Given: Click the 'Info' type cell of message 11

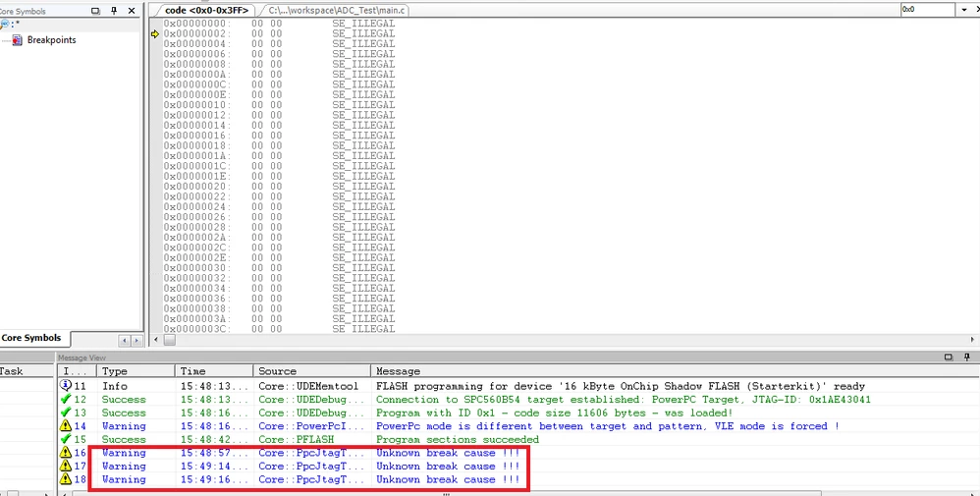Looking at the screenshot, I should (114, 387).
